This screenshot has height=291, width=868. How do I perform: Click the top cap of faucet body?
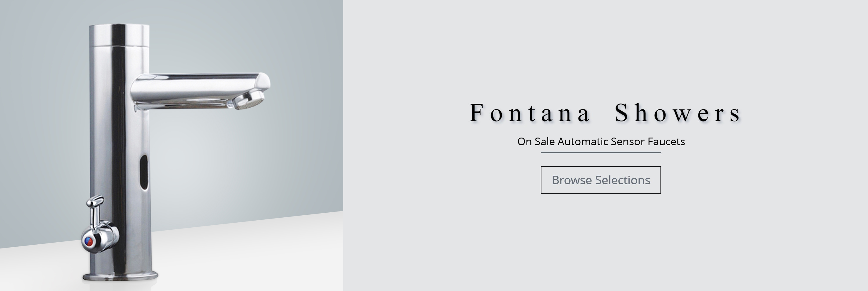(119, 35)
